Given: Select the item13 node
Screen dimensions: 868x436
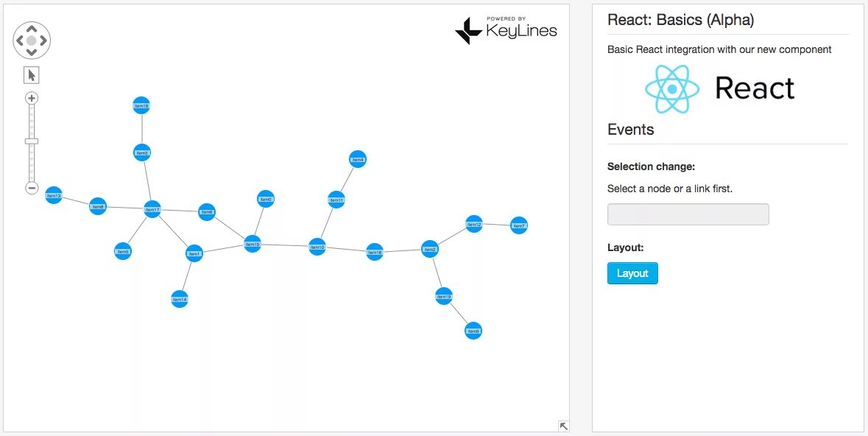Looking at the screenshot, I should 54,196.
